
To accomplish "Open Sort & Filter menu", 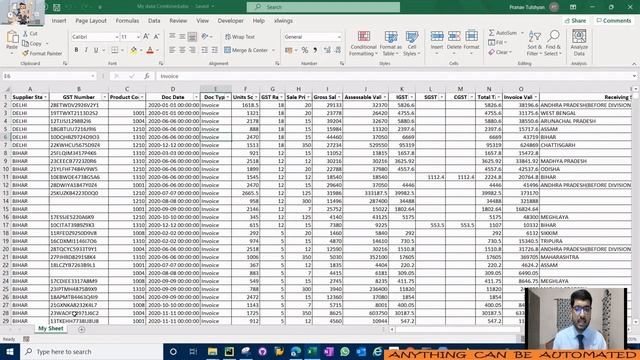I will (x=534, y=43).
